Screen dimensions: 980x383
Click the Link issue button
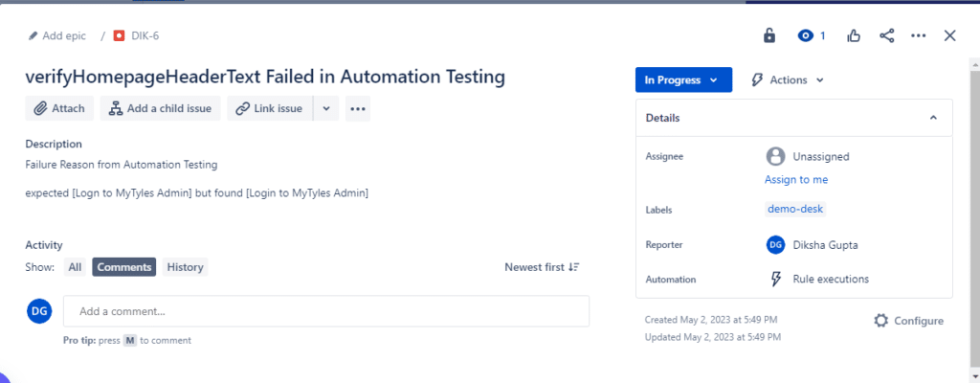click(x=270, y=108)
